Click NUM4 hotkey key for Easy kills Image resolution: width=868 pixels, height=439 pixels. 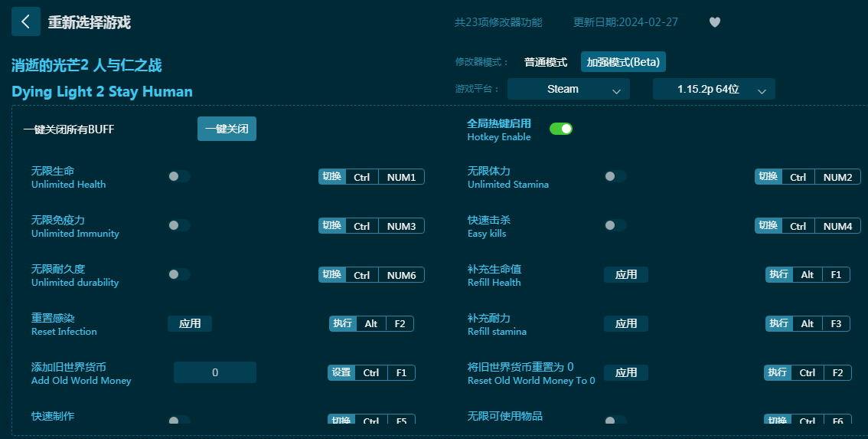837,226
